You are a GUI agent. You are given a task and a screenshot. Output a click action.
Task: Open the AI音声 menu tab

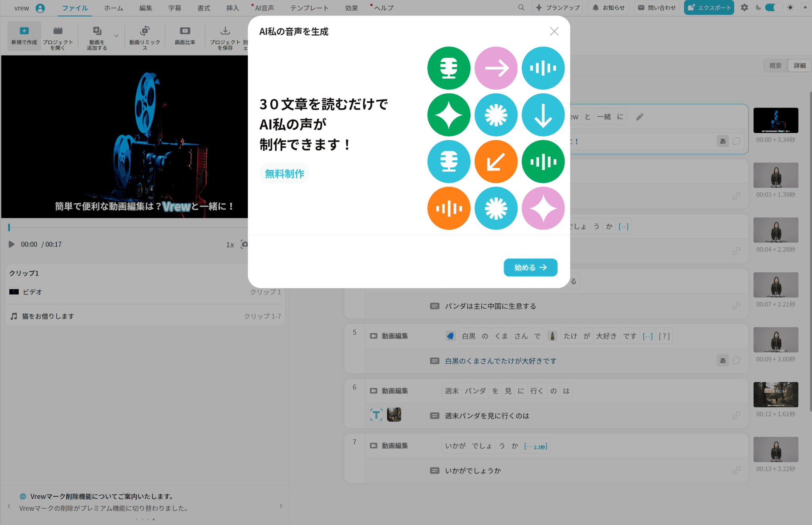click(264, 8)
